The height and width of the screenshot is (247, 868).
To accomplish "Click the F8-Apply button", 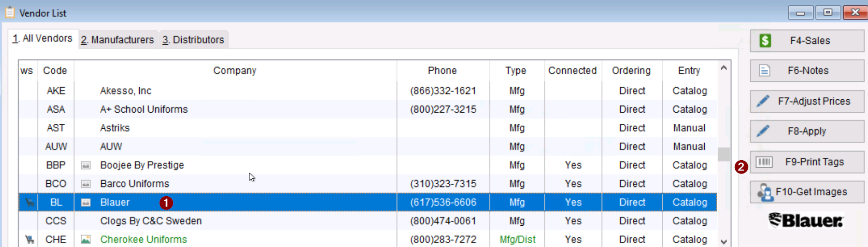I will click(807, 131).
